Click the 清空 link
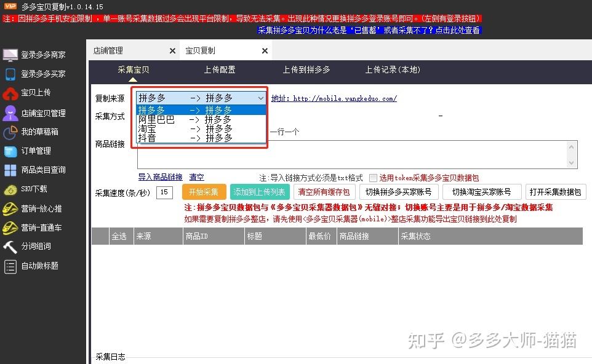The image size is (592, 364). 197,177
